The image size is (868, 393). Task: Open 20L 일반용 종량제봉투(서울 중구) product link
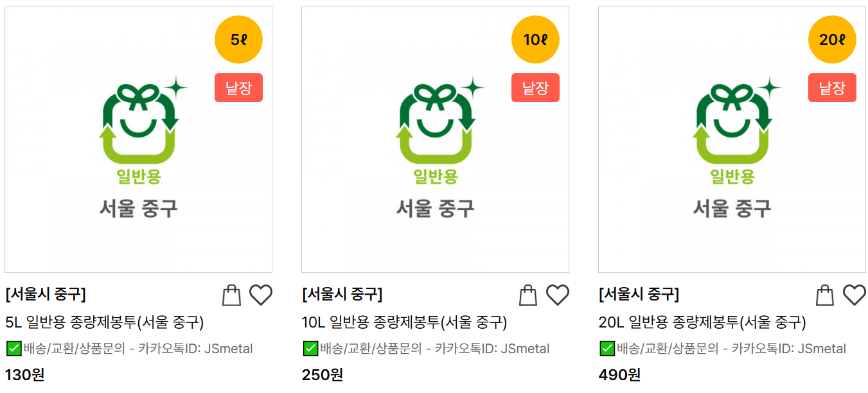(x=702, y=322)
